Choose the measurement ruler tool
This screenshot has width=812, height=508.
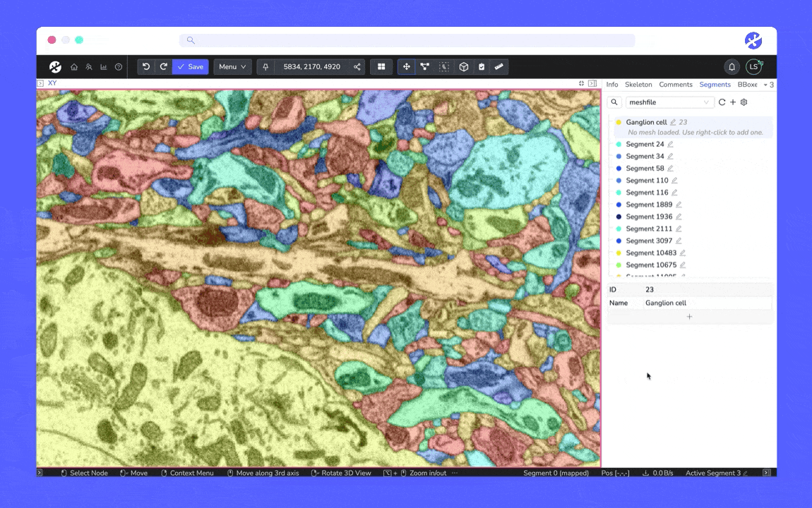pos(499,67)
